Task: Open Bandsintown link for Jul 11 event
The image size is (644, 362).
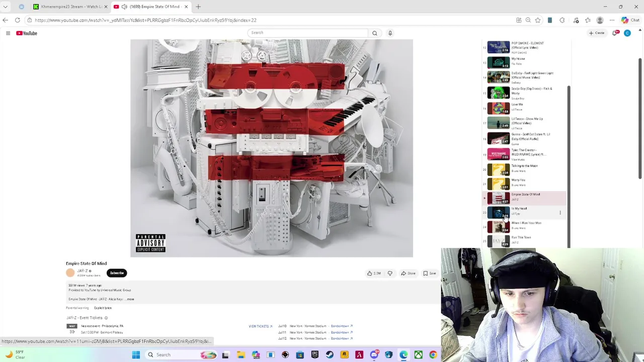Action: (342, 332)
